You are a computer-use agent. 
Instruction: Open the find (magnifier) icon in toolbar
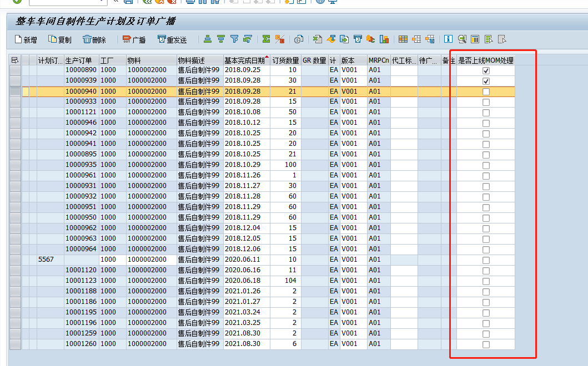463,39
